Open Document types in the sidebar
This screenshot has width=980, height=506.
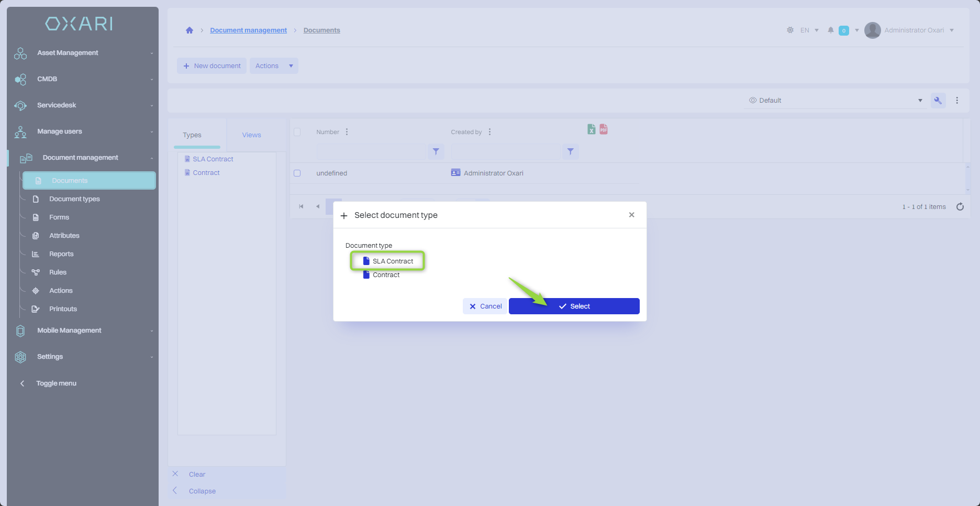point(74,199)
